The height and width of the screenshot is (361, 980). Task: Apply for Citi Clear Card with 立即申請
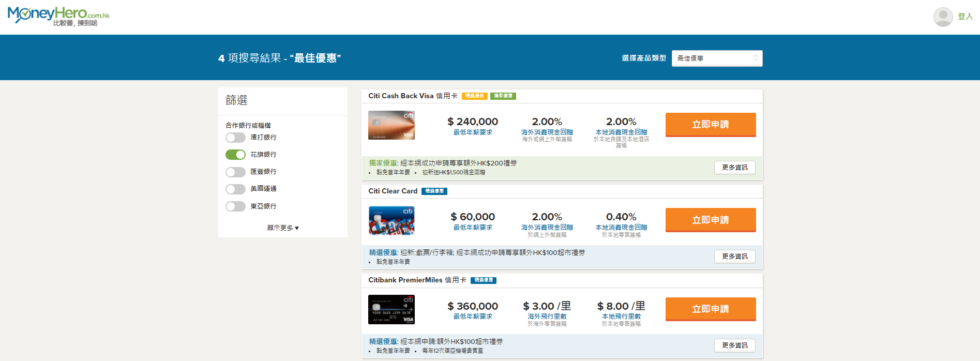[x=711, y=220]
